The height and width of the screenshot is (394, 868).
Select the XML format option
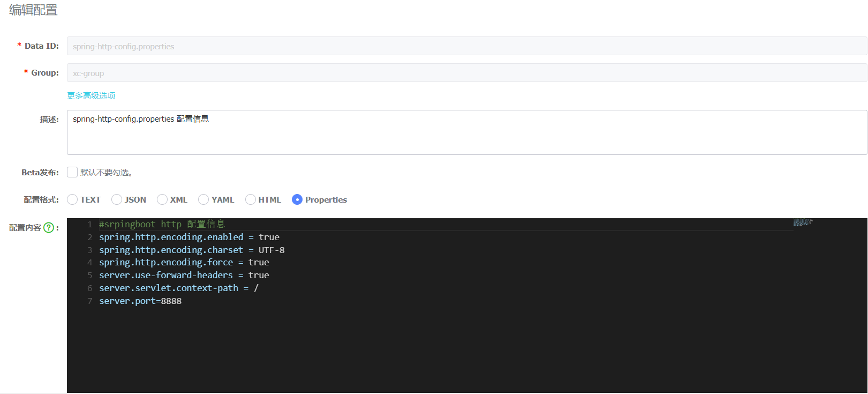[162, 199]
